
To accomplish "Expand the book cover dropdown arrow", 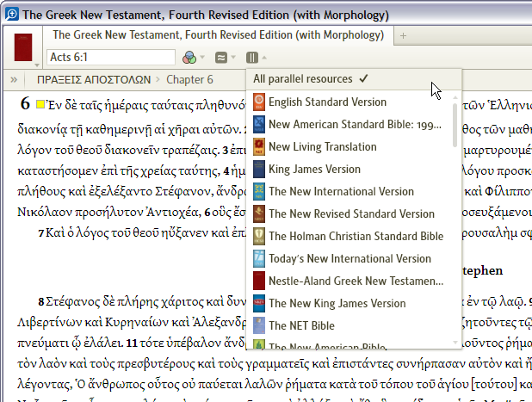I will (x=37, y=65).
